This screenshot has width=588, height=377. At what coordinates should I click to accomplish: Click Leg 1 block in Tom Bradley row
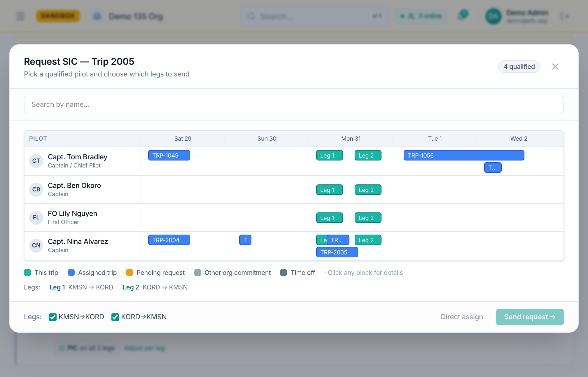click(x=330, y=156)
